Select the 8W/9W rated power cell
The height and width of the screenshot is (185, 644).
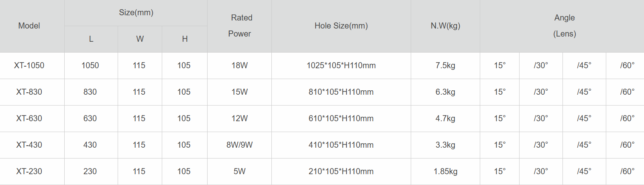click(x=240, y=145)
